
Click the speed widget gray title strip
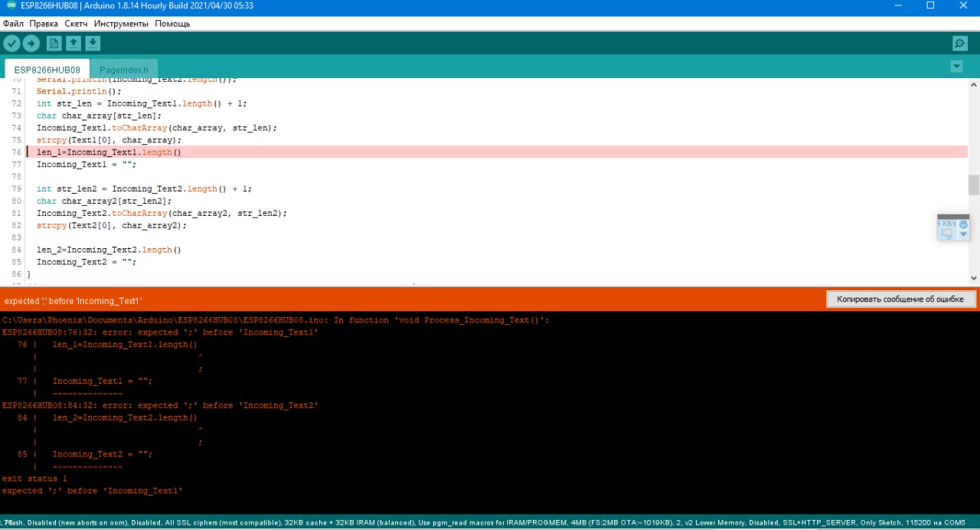953,217
